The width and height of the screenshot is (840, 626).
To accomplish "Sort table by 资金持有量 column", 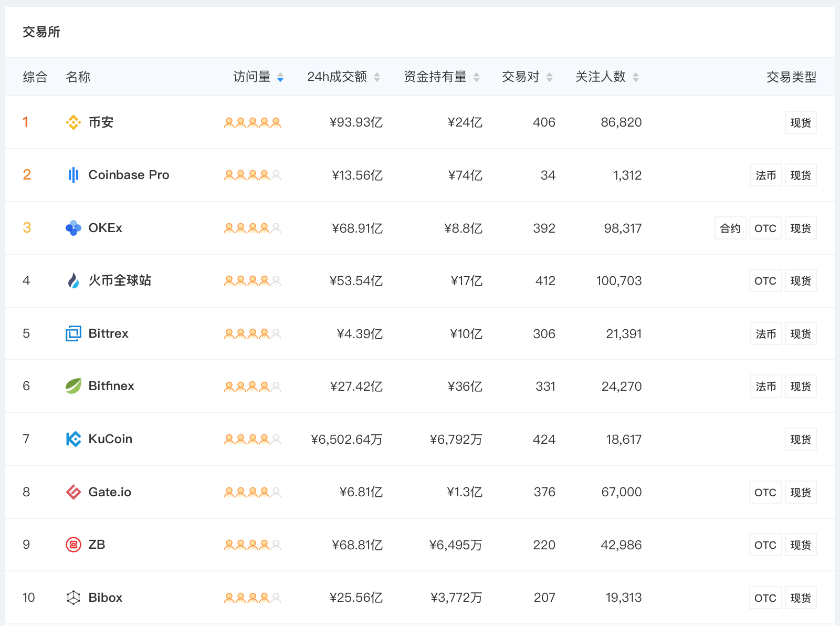I will coord(442,77).
